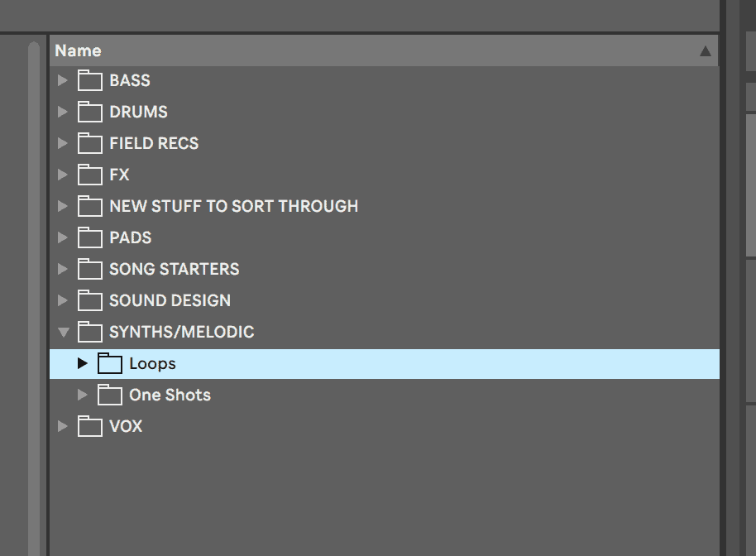Image resolution: width=756 pixels, height=556 pixels.
Task: Click the DRUMS folder icon
Action: point(89,112)
